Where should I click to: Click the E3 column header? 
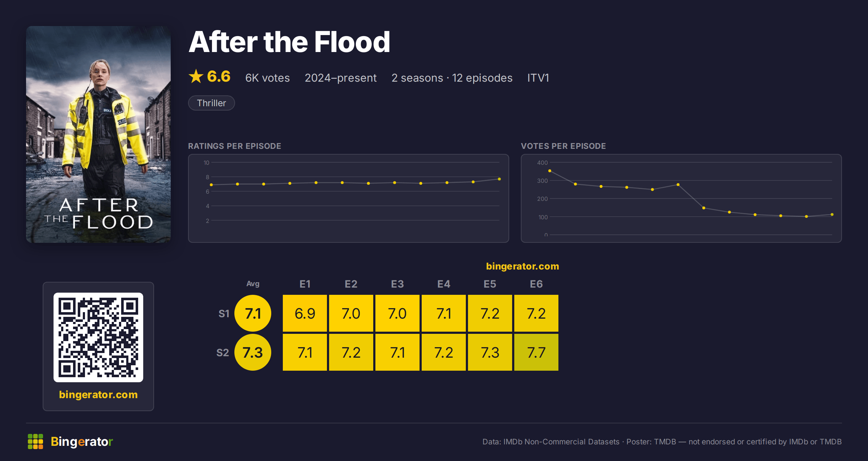coord(397,284)
